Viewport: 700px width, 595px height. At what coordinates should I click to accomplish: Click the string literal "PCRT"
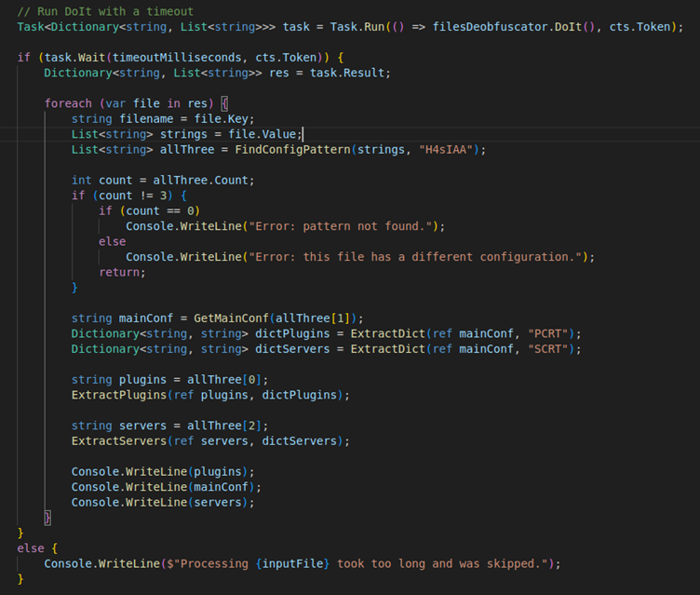547,333
